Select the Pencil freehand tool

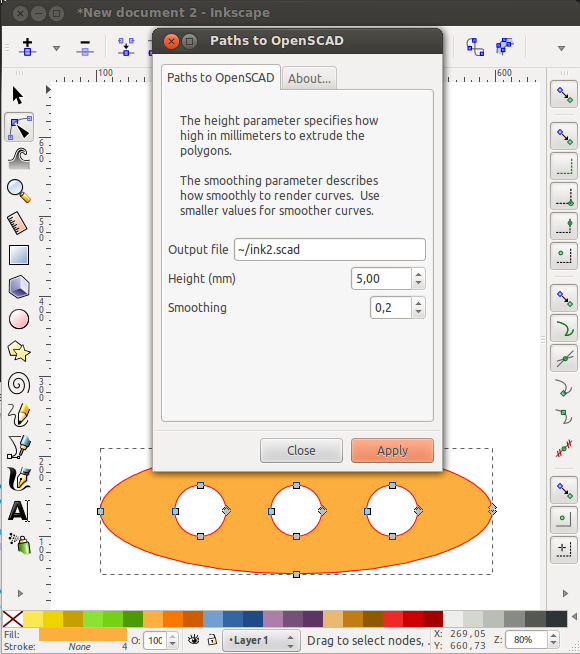[x=19, y=415]
